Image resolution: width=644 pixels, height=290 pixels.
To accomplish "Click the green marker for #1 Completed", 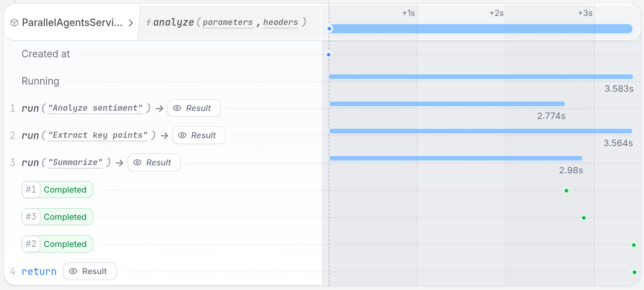I will pos(566,191).
